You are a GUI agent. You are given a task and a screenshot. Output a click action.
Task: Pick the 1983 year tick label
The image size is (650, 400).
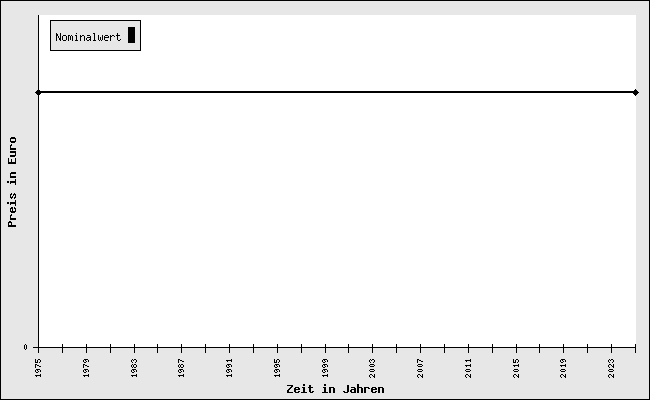point(134,367)
